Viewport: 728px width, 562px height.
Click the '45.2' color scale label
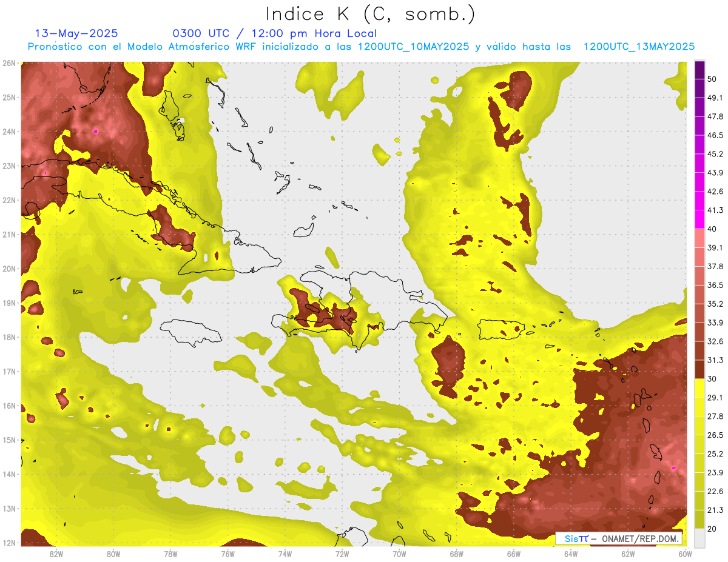point(715,154)
